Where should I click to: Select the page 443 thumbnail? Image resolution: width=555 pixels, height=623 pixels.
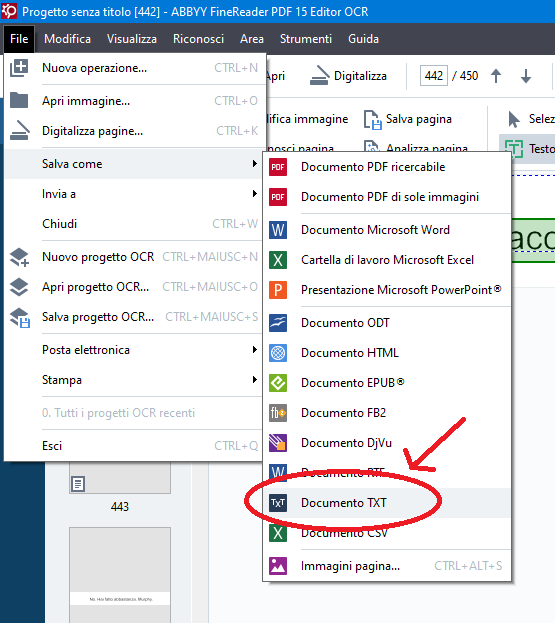[x=120, y=478]
